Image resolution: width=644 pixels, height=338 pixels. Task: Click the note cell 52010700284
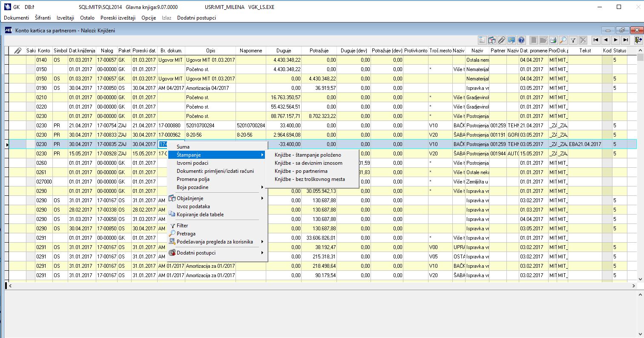tap(251, 126)
